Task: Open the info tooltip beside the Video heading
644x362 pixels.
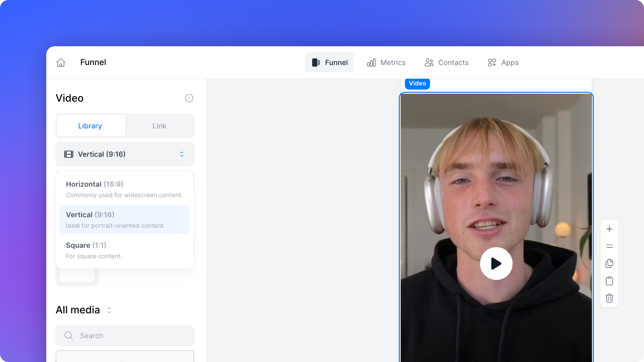Action: (x=189, y=98)
